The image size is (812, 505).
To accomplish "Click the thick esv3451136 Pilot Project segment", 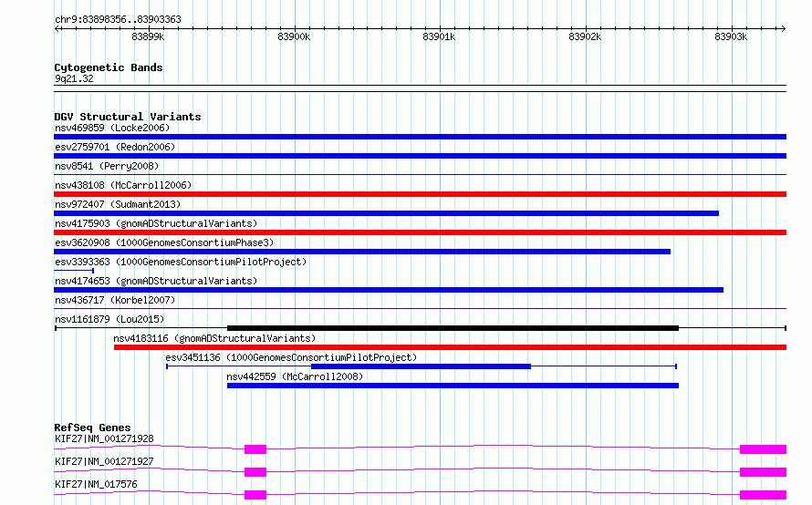I will point(421,366).
